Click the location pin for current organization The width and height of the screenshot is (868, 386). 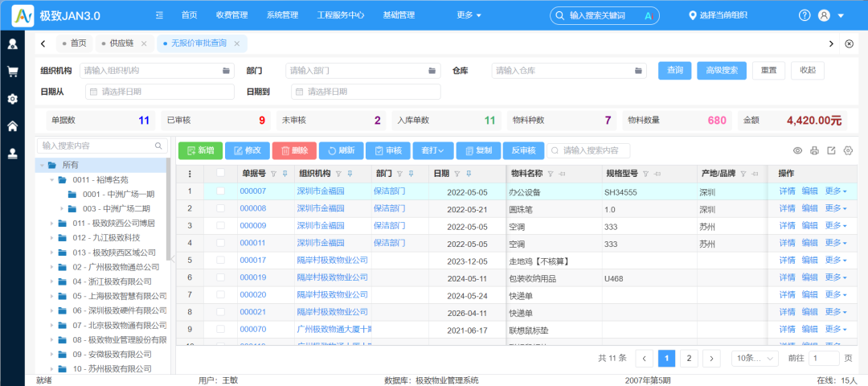coord(692,15)
